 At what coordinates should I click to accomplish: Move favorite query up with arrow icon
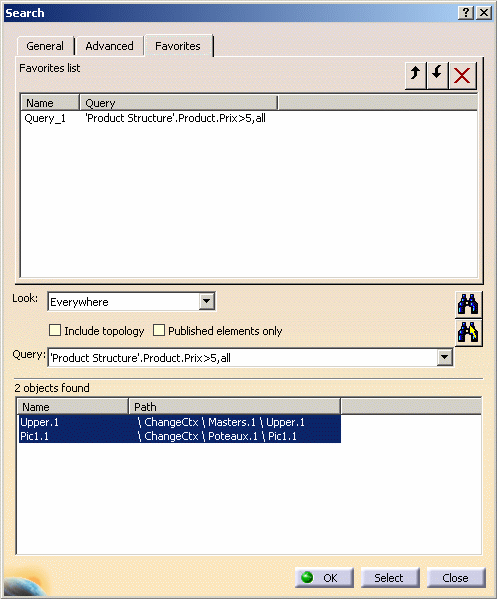coord(416,75)
